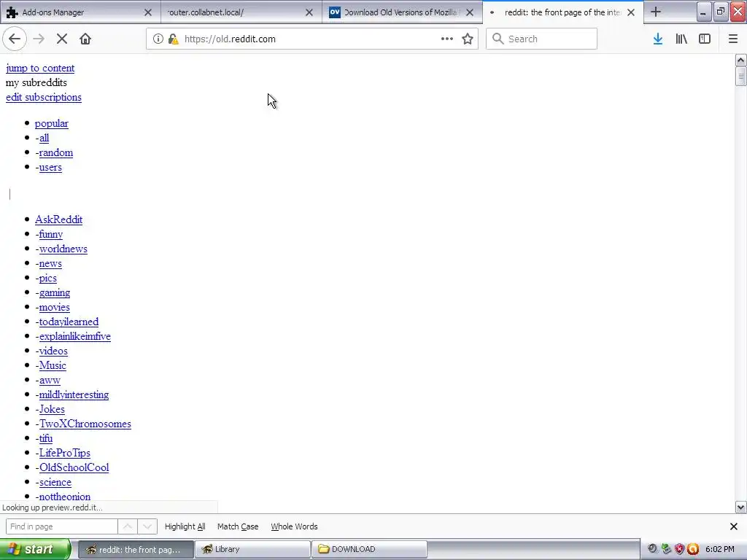Click the Find in page field
747x560 pixels.
[x=61, y=526]
